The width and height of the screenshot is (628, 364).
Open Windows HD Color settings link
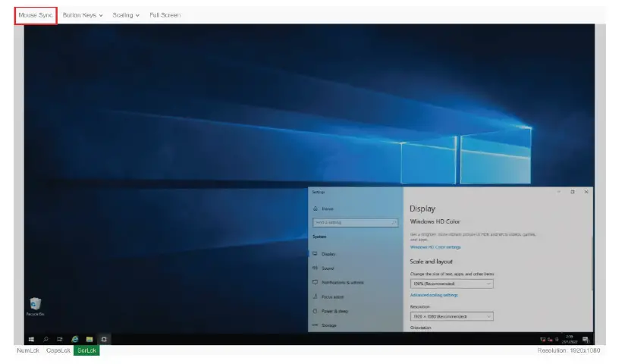tap(435, 247)
